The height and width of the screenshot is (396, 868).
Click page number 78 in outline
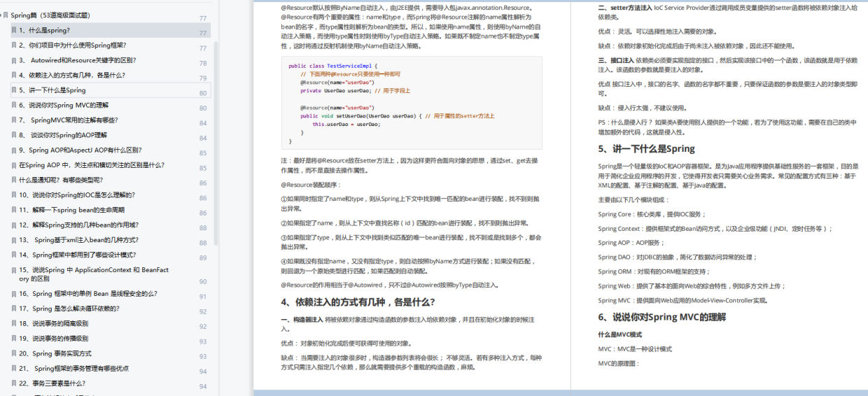[x=203, y=63]
